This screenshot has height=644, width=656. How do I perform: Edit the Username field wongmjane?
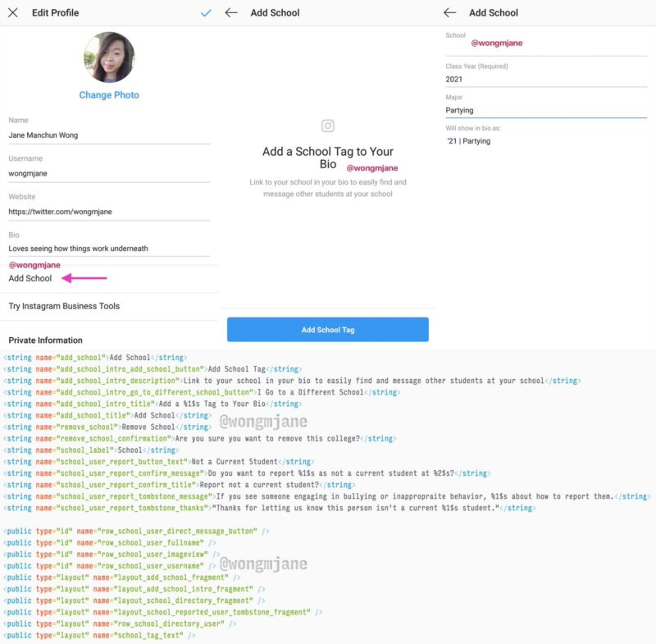tap(109, 173)
